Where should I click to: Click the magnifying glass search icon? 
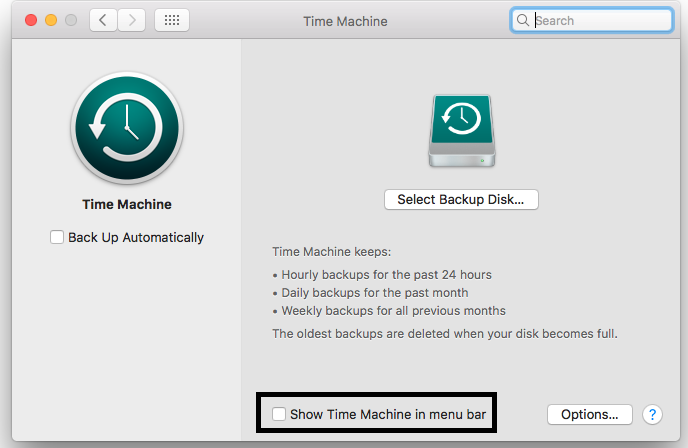pos(523,20)
